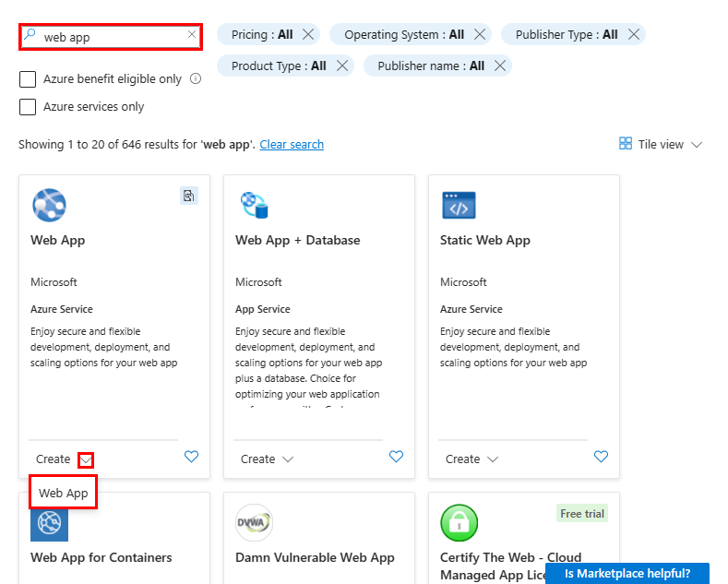This screenshot has width=728, height=584.
Task: Click the Clear search link
Action: pyautogui.click(x=292, y=144)
